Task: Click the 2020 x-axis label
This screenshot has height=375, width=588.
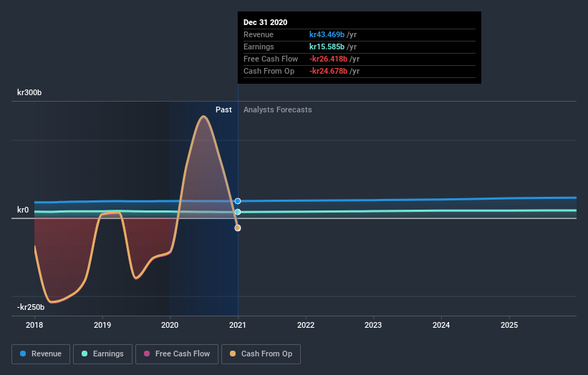Action: point(170,325)
